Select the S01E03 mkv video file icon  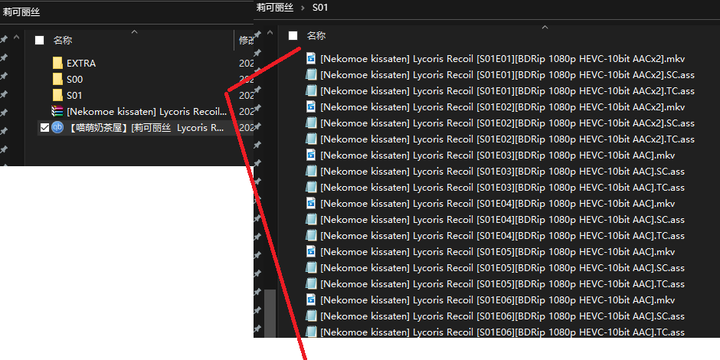pyautogui.click(x=311, y=155)
